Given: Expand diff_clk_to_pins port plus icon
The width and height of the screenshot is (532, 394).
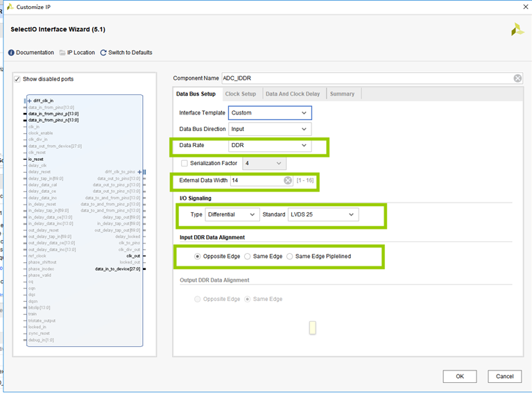Looking at the screenshot, I should coord(139,172).
